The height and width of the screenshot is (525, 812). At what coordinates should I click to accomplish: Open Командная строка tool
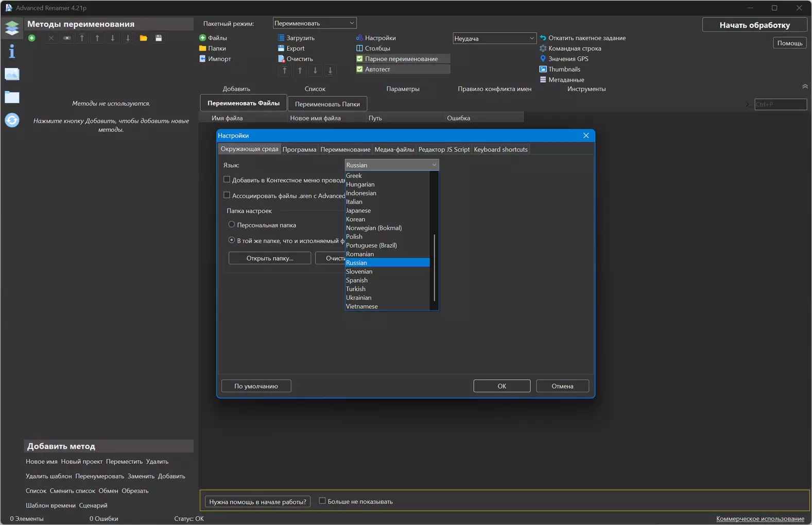point(570,48)
